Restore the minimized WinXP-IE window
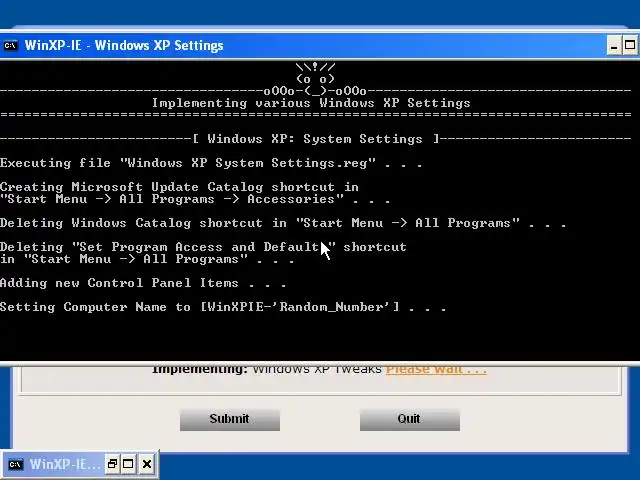Screen dimensions: 640x480 click(x=112, y=464)
